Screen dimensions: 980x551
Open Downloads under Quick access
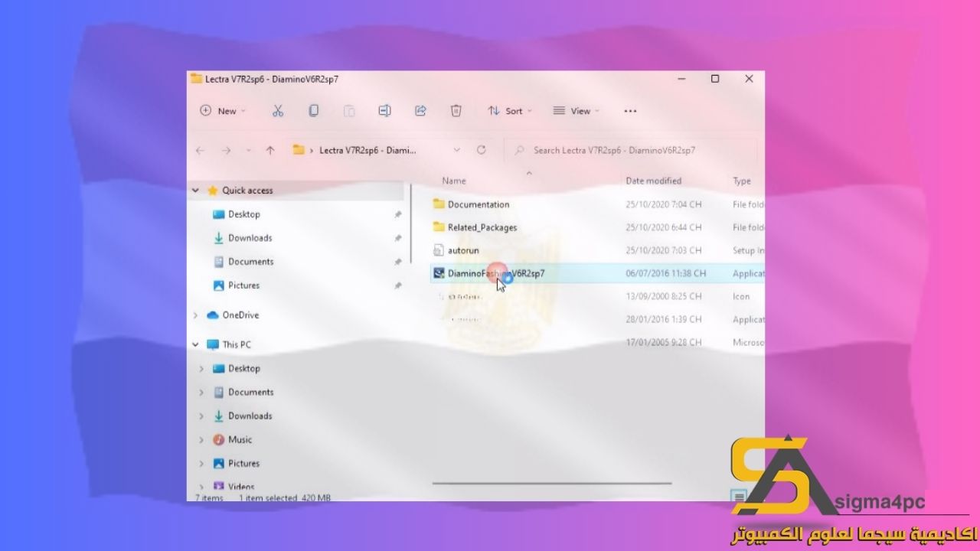tap(250, 238)
